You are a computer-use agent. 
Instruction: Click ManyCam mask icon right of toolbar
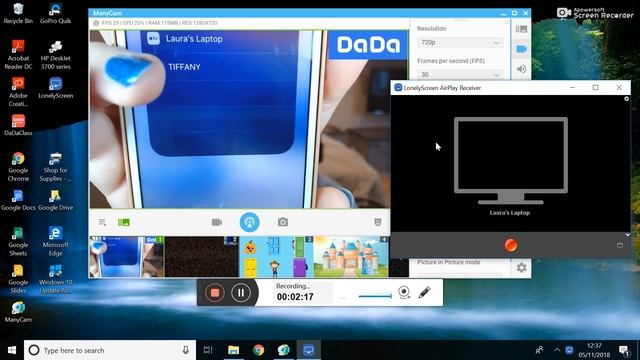(x=378, y=222)
